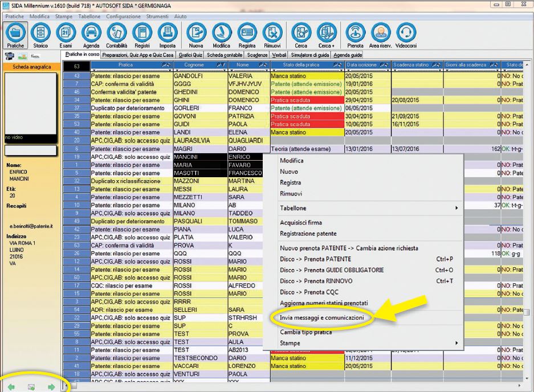Select the GANDOLFI VALERIA table row
534x392 pixels.
(188, 75)
